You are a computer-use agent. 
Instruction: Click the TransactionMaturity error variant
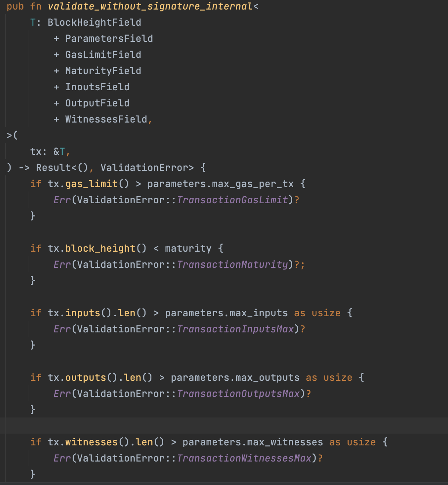(x=232, y=265)
